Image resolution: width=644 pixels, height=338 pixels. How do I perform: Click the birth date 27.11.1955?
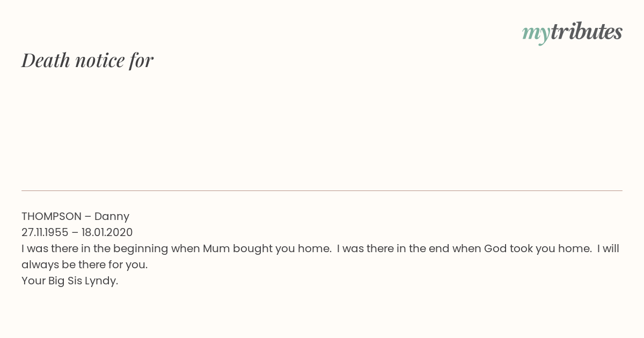(x=45, y=232)
